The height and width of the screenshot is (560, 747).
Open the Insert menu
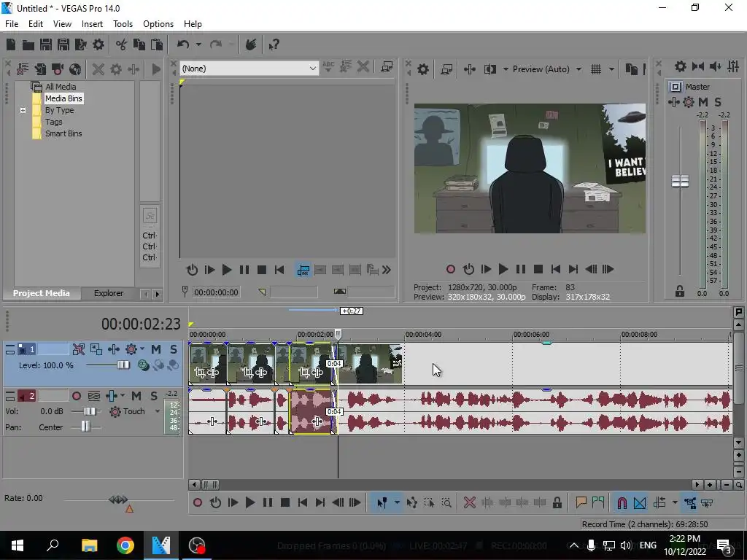point(92,24)
